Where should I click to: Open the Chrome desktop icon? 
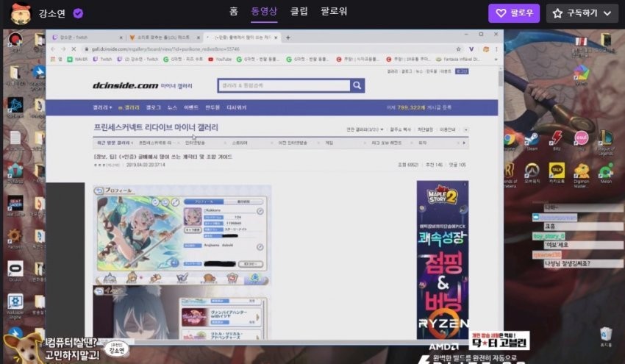[509, 141]
